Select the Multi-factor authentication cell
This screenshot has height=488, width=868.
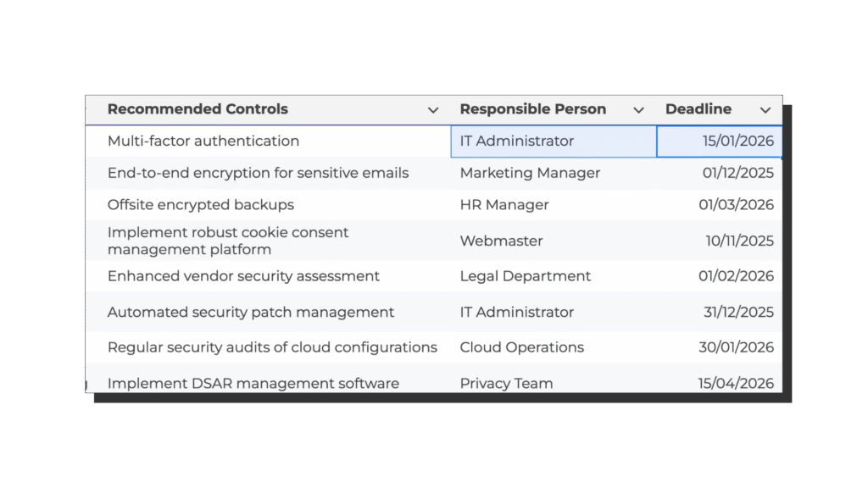(x=203, y=141)
